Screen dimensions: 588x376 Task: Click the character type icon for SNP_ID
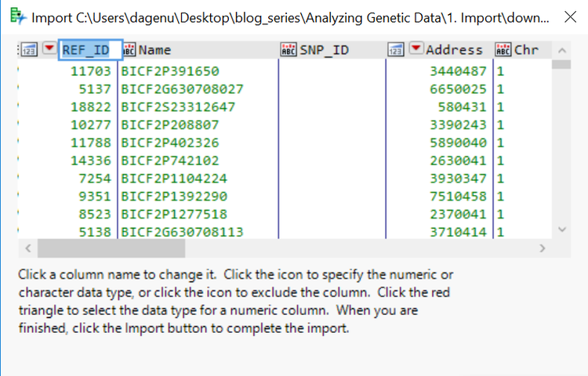[289, 50]
